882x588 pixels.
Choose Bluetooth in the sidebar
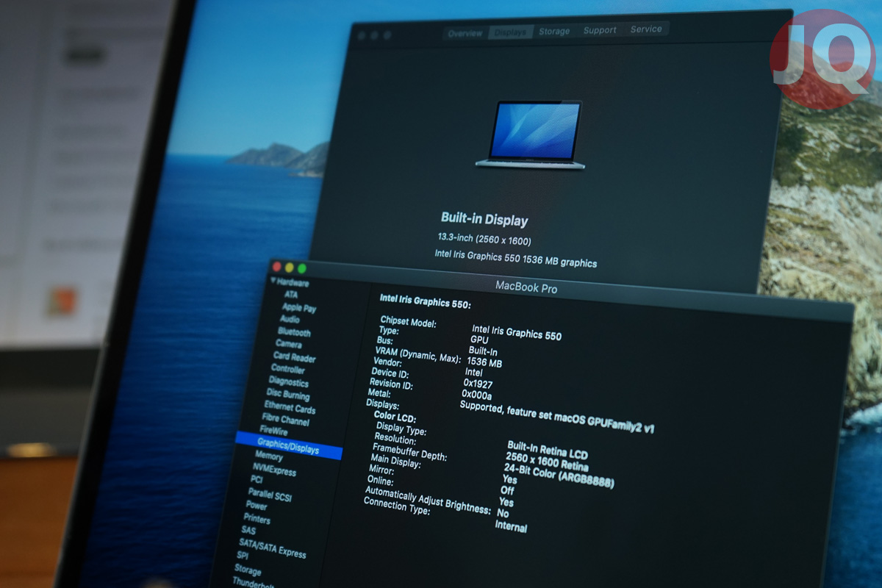tap(294, 332)
